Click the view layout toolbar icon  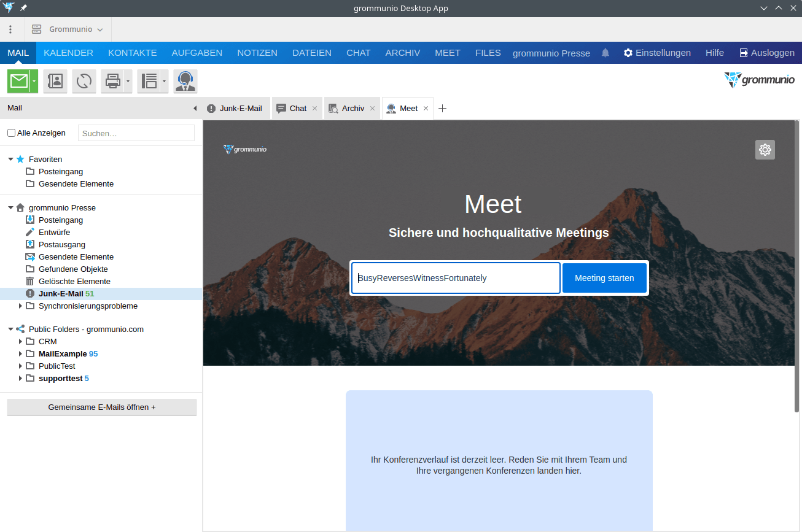tap(149, 81)
